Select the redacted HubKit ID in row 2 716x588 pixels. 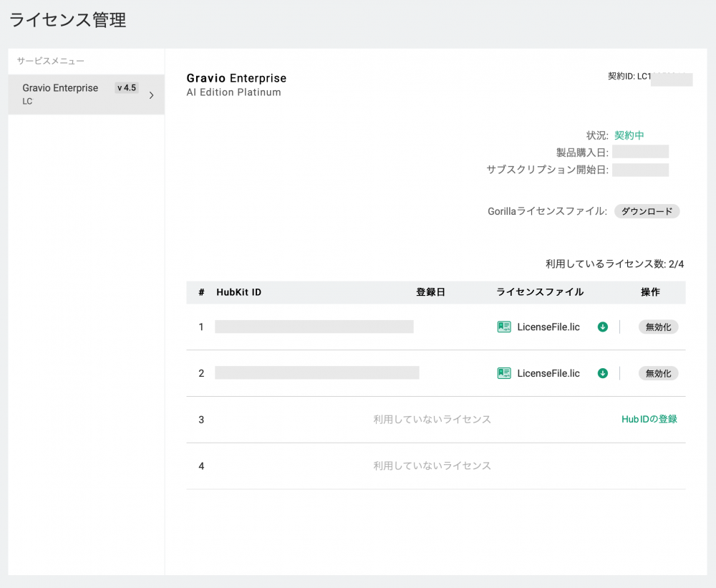[316, 373]
